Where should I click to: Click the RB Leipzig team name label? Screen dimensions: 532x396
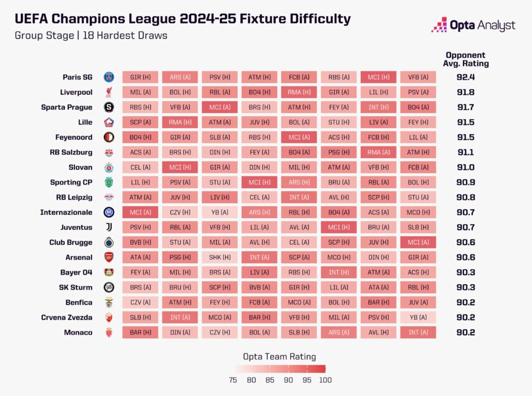point(74,197)
